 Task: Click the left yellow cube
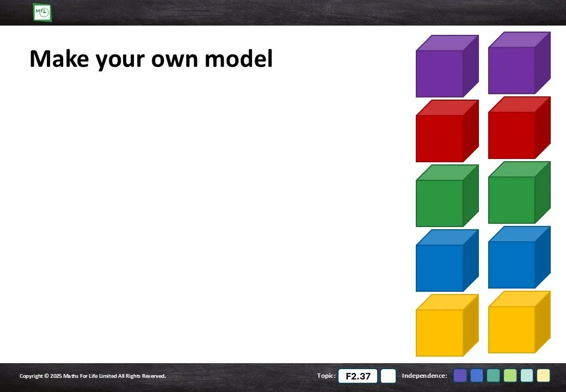[447, 325]
